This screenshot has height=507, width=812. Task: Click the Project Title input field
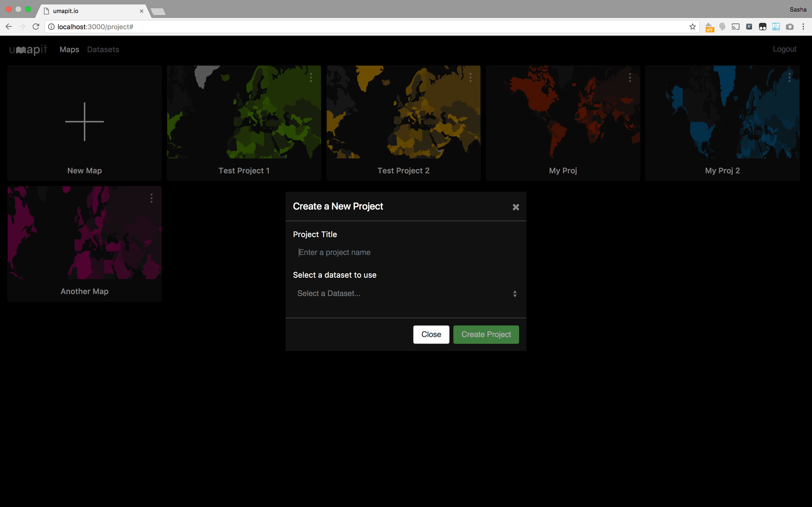(x=406, y=252)
